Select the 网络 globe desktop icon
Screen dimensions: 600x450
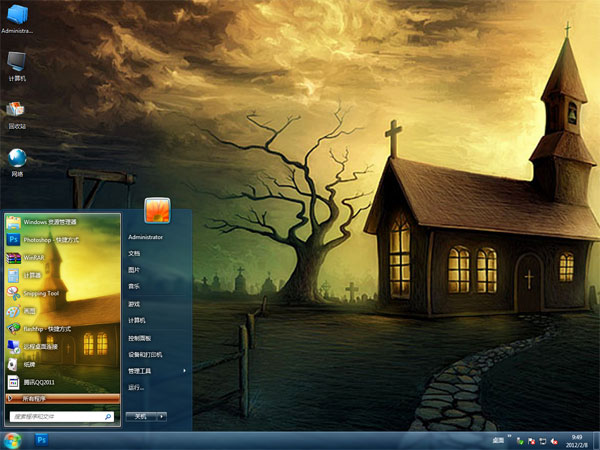pyautogui.click(x=17, y=159)
